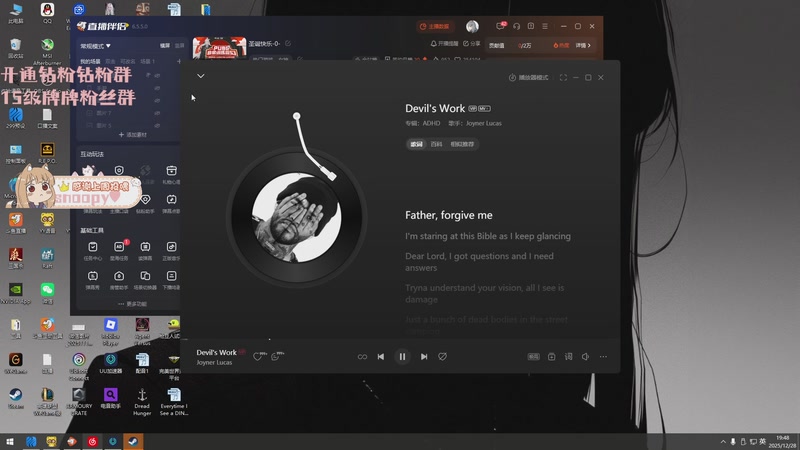Open the sound quality badge in player bar
Screen dimensions: 800x450
533,357
